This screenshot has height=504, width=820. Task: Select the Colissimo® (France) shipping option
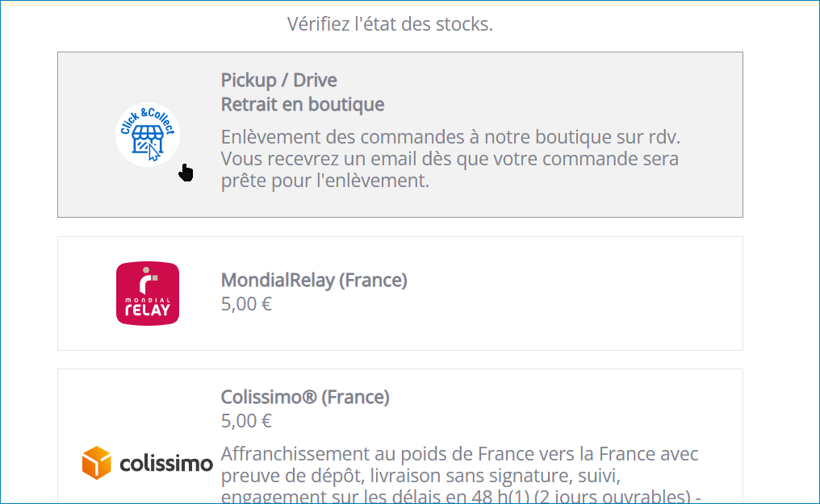(400, 436)
